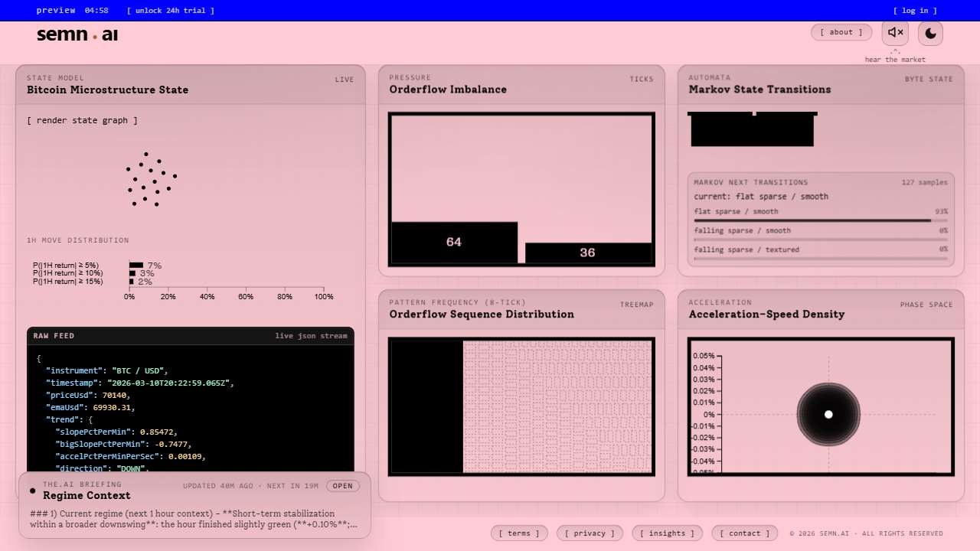The image size is (980, 551).
Task: Click the Regime Context status dot
Action: click(x=32, y=491)
